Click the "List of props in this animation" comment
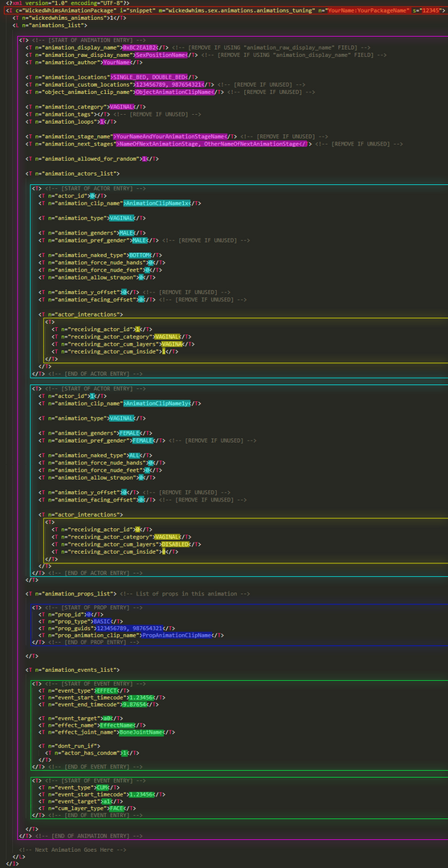448x868 pixels. click(185, 593)
